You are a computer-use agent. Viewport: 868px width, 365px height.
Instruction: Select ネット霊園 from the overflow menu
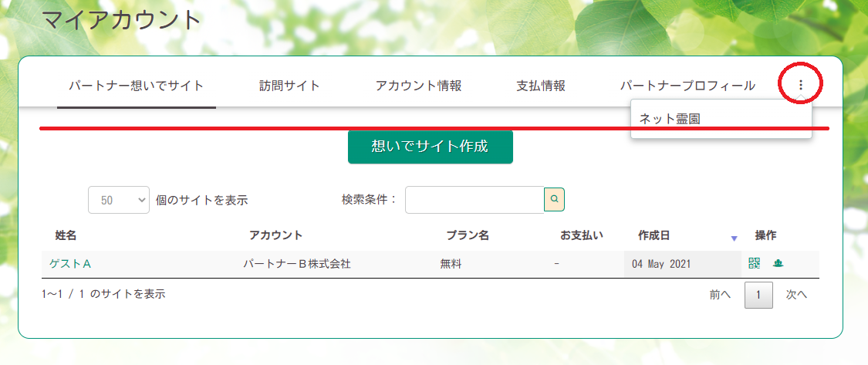tap(670, 119)
